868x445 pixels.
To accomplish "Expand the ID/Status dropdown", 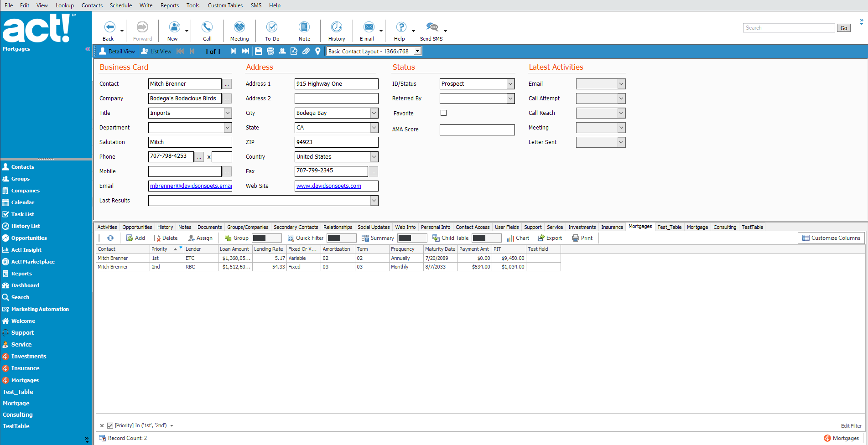I will point(510,84).
